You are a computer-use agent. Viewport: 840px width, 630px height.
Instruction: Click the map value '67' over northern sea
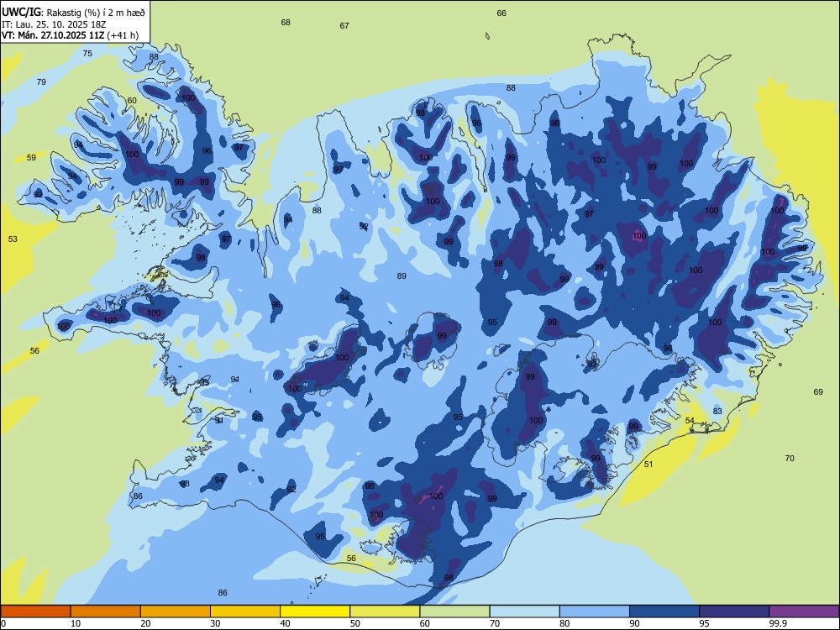tap(344, 25)
